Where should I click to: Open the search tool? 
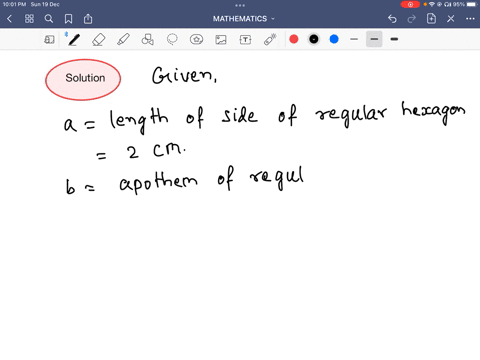(x=49, y=19)
